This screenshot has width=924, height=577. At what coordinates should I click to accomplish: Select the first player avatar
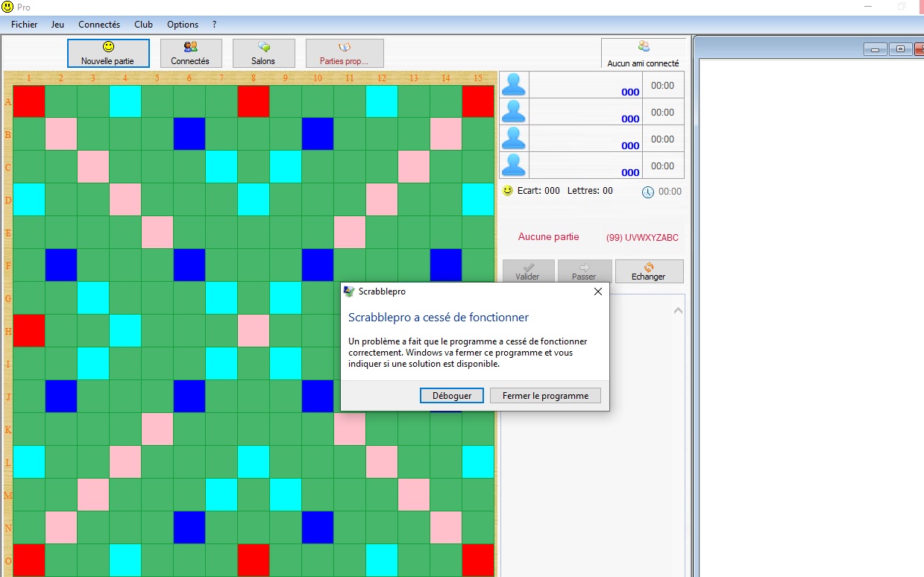tap(514, 85)
